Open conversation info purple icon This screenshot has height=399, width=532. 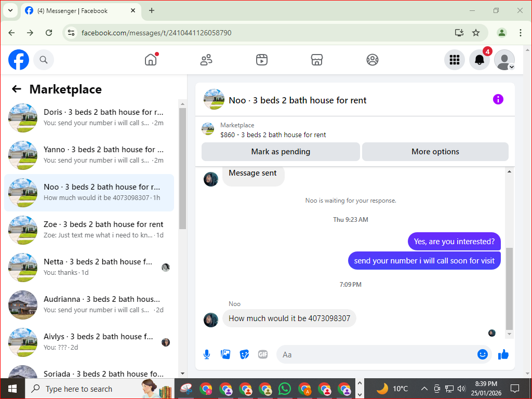click(x=498, y=99)
